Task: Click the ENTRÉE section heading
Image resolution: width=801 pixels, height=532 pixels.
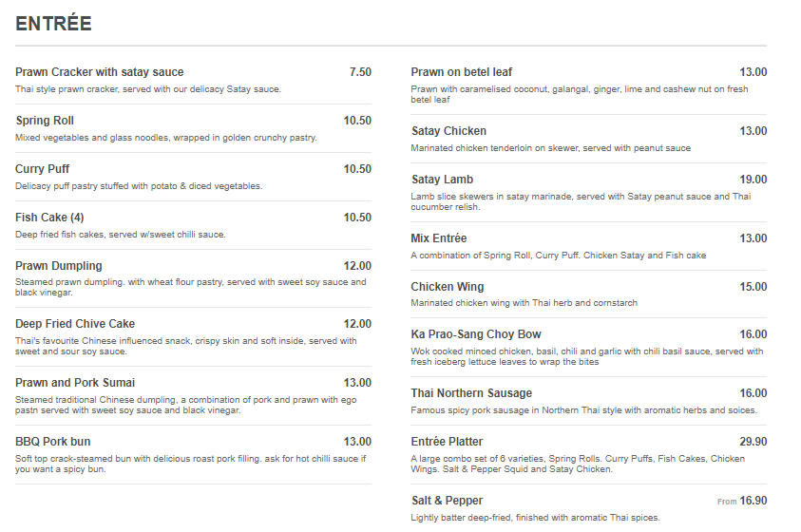Action: 53,24
